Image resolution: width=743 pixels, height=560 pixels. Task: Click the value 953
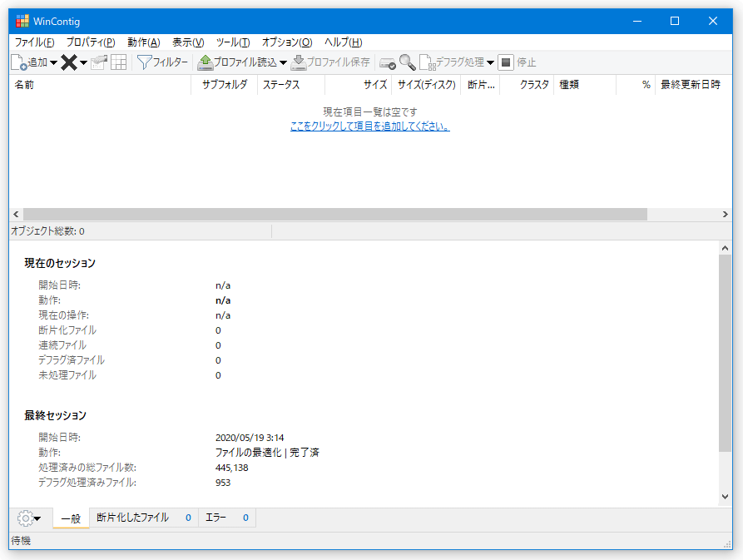tap(223, 483)
